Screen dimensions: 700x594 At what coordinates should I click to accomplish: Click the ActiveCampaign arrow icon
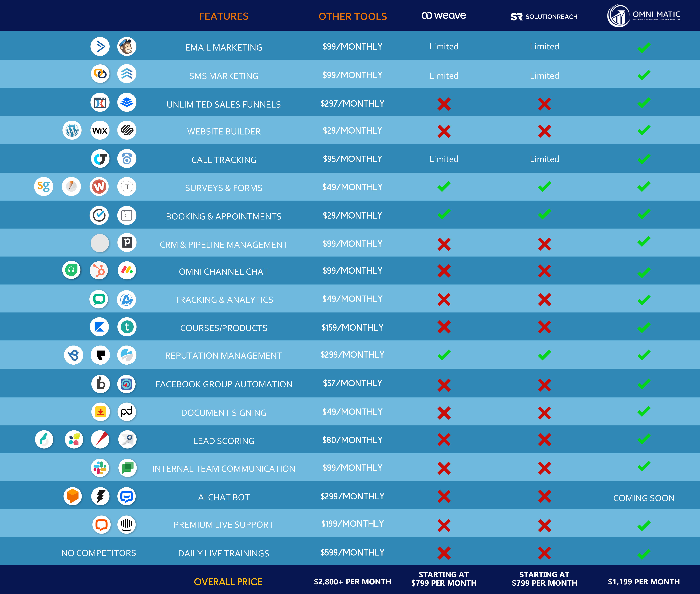tap(100, 47)
